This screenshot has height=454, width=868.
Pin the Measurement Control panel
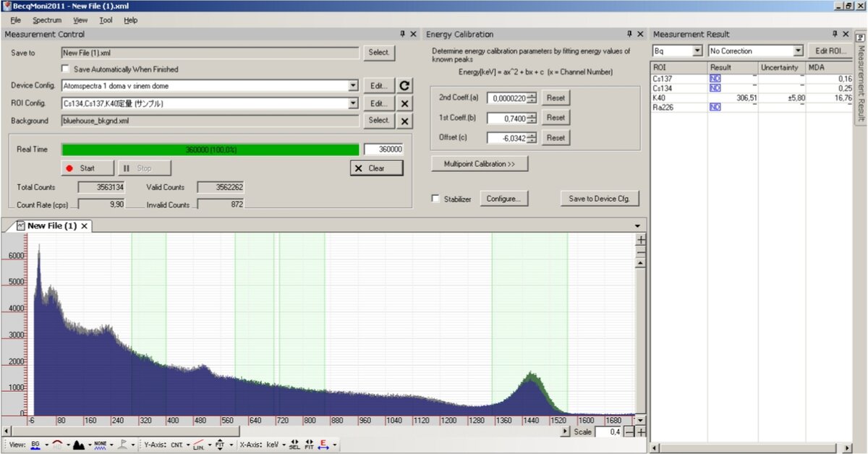tap(403, 34)
